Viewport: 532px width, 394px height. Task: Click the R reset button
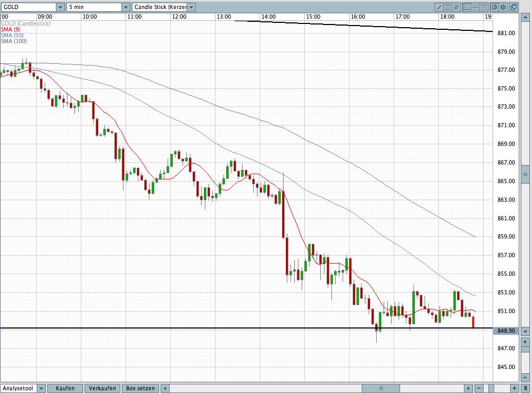[525, 388]
